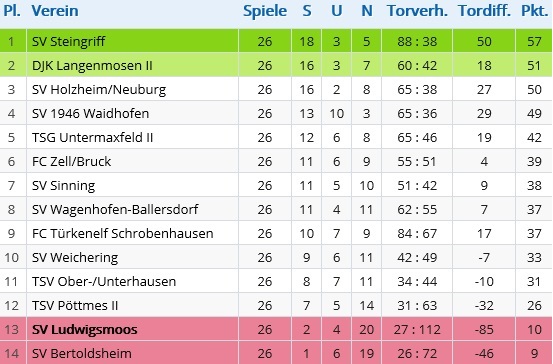This screenshot has height=364, width=553.
Task: Select SV Wagenhofen-Ballersdorf club name
Action: click(x=115, y=210)
